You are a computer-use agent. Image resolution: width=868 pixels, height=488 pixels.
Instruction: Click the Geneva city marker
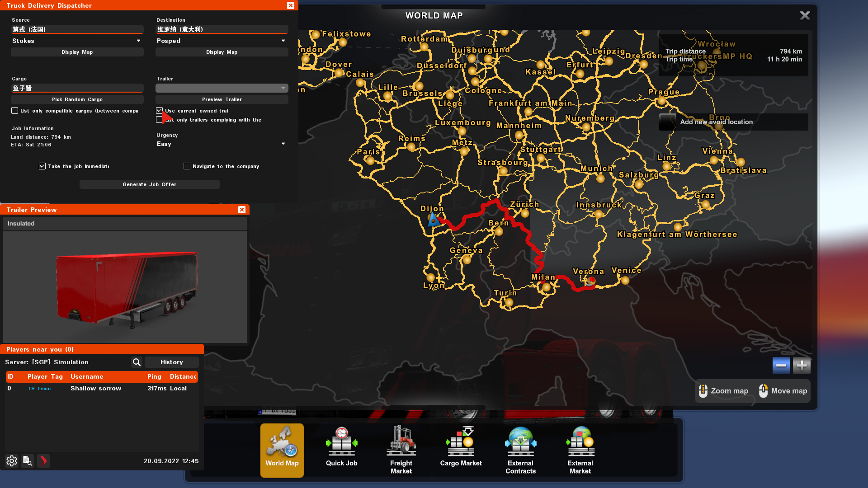point(467,260)
